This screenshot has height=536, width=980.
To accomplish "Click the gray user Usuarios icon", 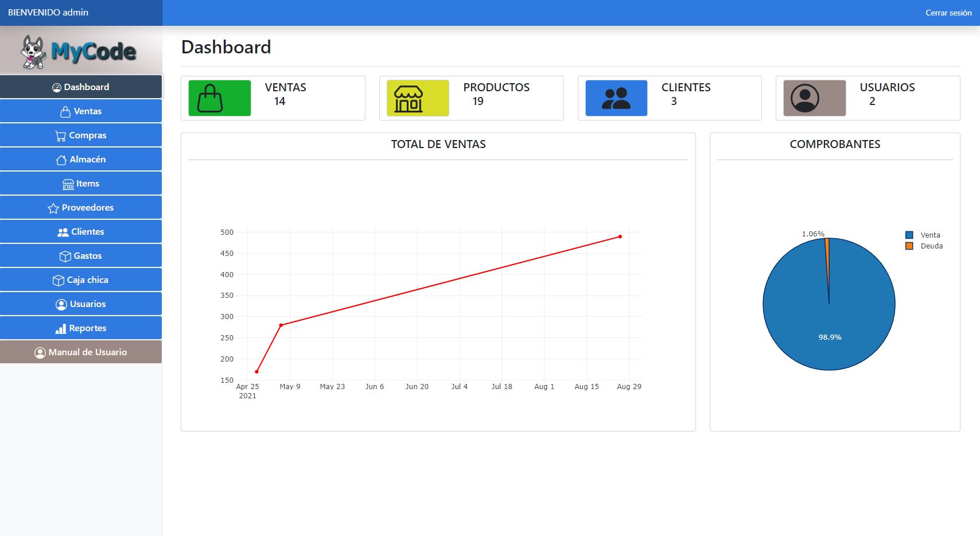I will (814, 98).
